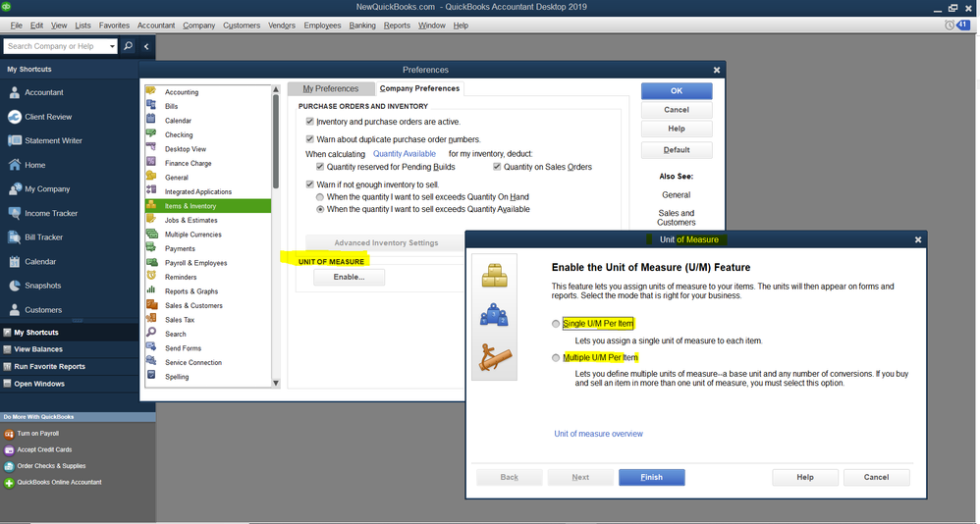The height and width of the screenshot is (524, 980).
Task: Collapse the left sidebar arrow
Action: tap(146, 46)
